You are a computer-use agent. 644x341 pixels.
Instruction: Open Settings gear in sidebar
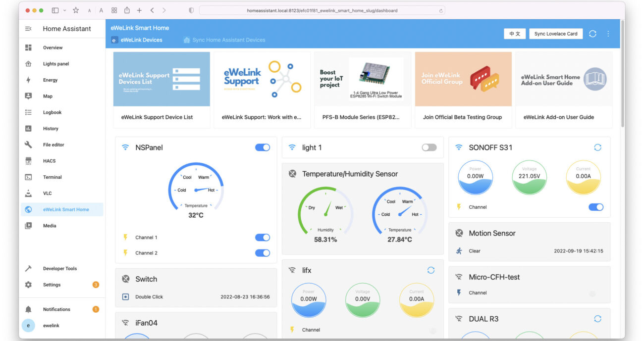pyautogui.click(x=62, y=285)
